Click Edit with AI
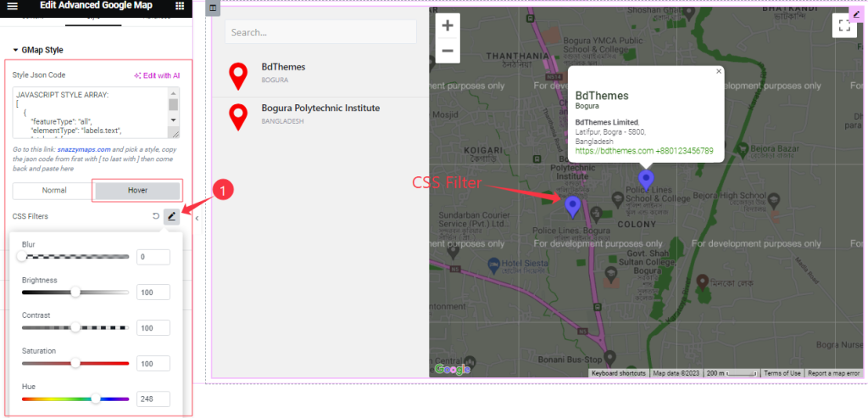 point(157,75)
